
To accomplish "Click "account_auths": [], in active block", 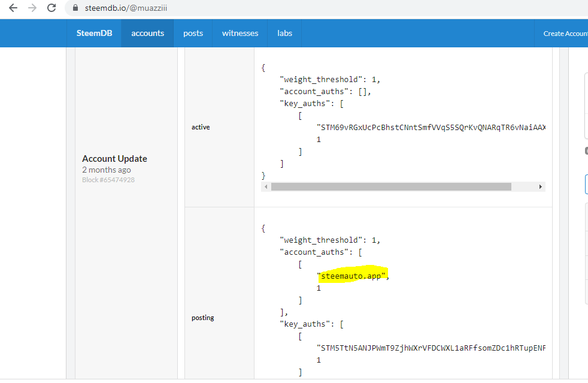I will click(x=326, y=92).
